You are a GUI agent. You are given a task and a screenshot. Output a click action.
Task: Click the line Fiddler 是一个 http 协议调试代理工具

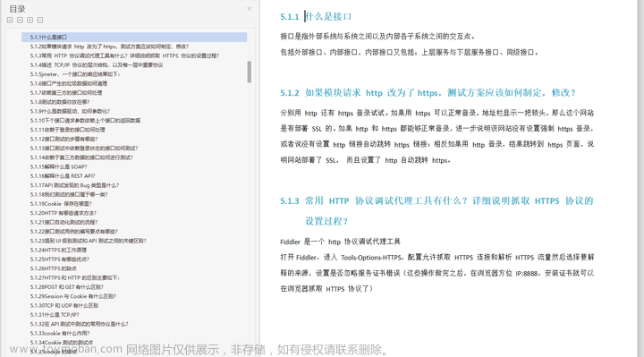[340, 242]
